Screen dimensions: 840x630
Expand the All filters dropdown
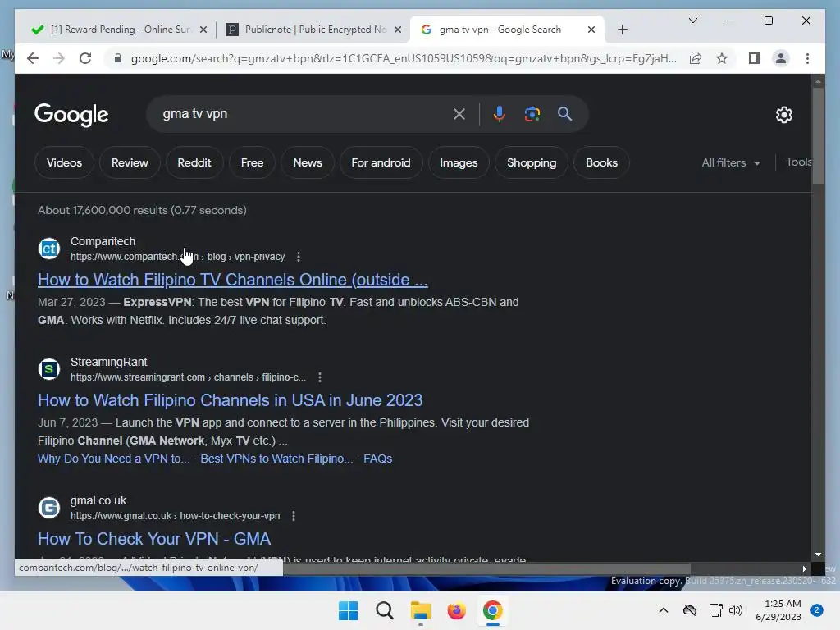point(731,163)
